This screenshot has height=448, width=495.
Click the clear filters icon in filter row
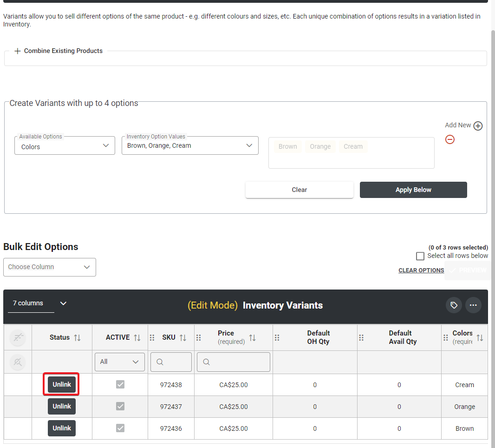pyautogui.click(x=18, y=362)
